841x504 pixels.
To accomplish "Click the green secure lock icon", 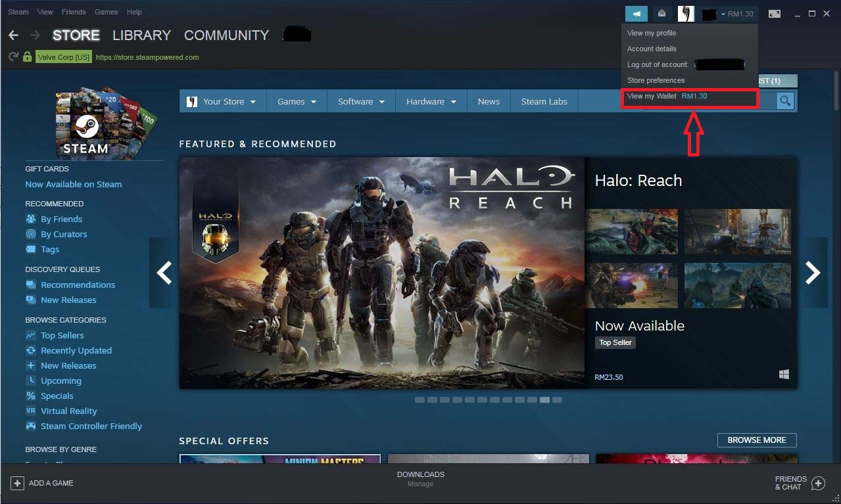I will (x=27, y=57).
